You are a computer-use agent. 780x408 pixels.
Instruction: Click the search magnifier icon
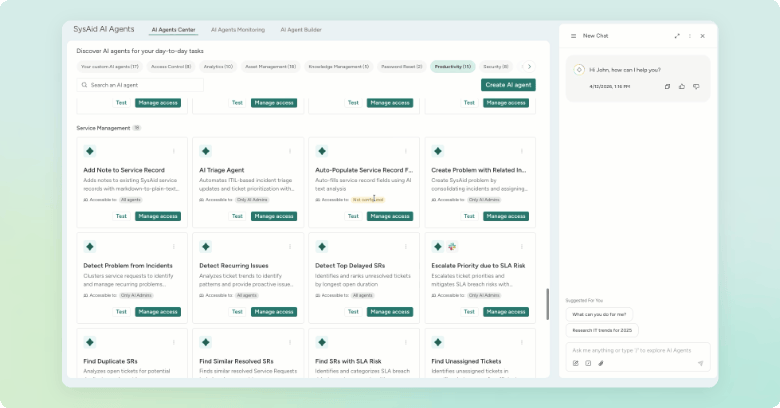85,85
